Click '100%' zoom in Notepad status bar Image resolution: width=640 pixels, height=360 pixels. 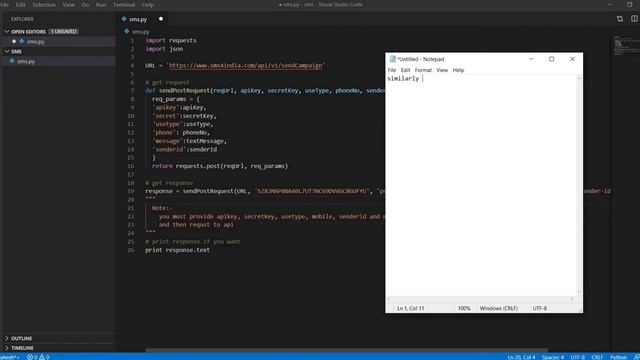pos(464,309)
